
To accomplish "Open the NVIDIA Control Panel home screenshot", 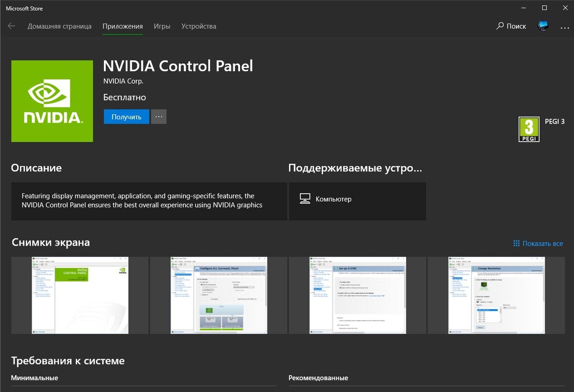I will [80, 295].
